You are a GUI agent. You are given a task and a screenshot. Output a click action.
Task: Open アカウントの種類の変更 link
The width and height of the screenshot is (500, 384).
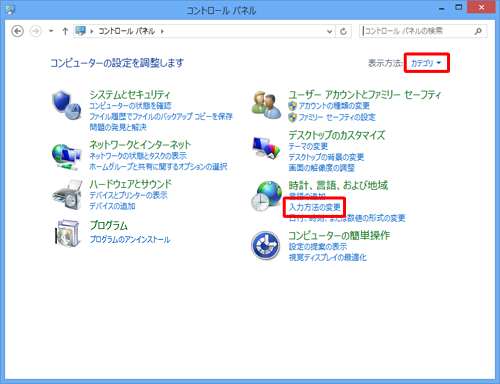pos(334,106)
